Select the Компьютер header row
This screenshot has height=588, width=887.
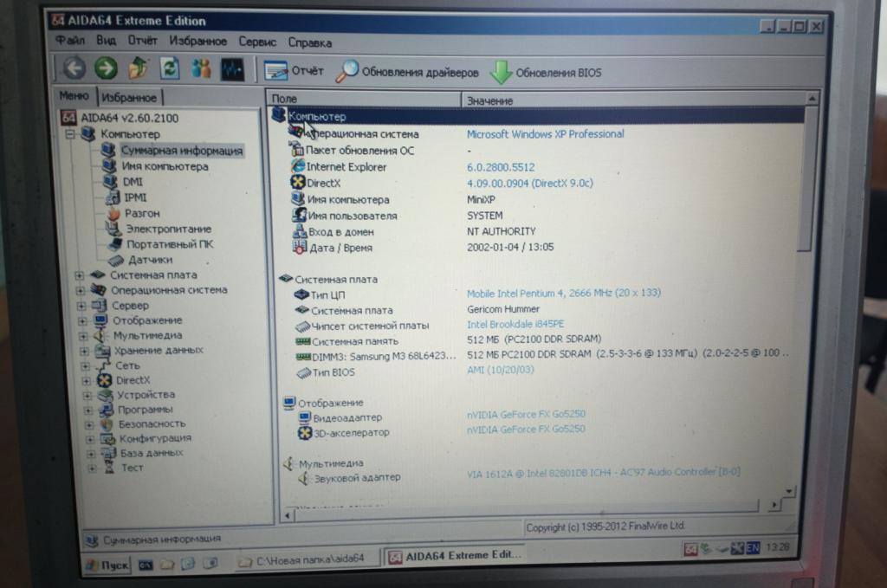[537, 116]
